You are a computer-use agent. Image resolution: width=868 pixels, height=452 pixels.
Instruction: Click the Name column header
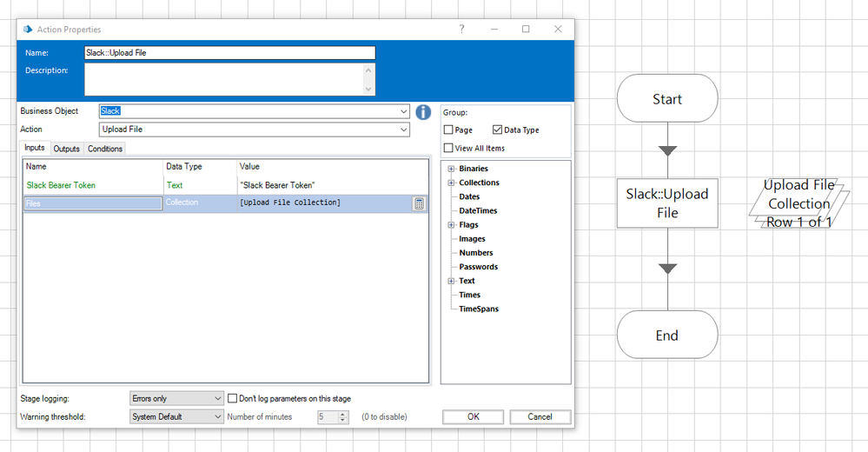click(93, 166)
